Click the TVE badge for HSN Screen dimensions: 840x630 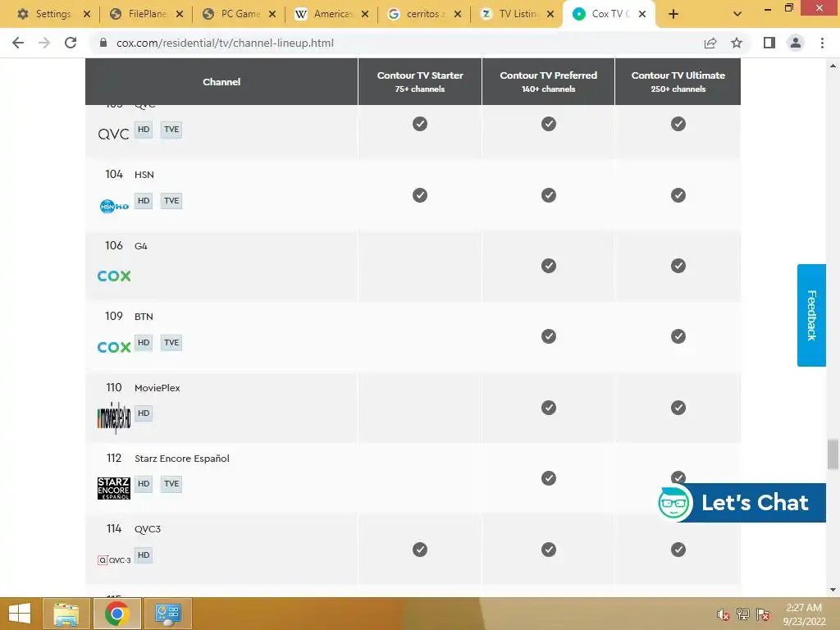click(171, 200)
